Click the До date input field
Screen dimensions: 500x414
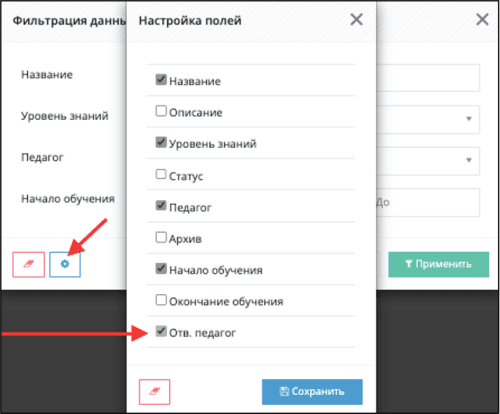[x=428, y=202]
